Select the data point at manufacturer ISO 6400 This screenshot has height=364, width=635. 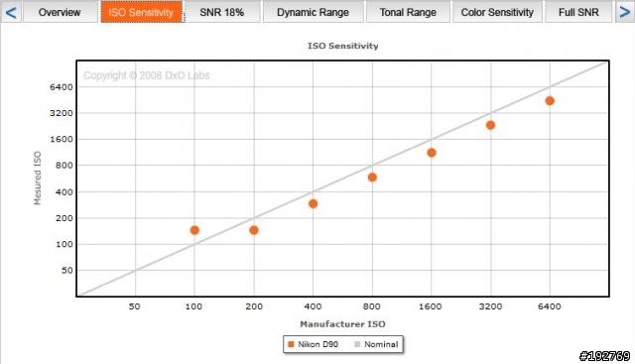pos(550,101)
